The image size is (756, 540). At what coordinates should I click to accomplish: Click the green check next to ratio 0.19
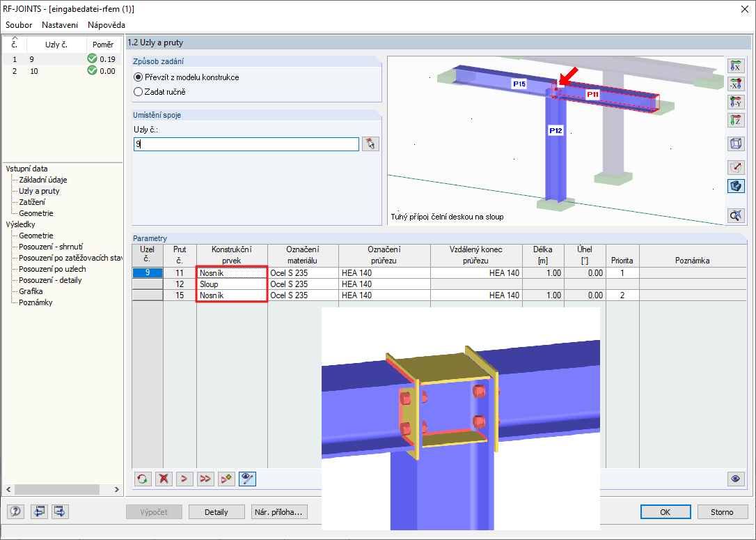(92, 59)
